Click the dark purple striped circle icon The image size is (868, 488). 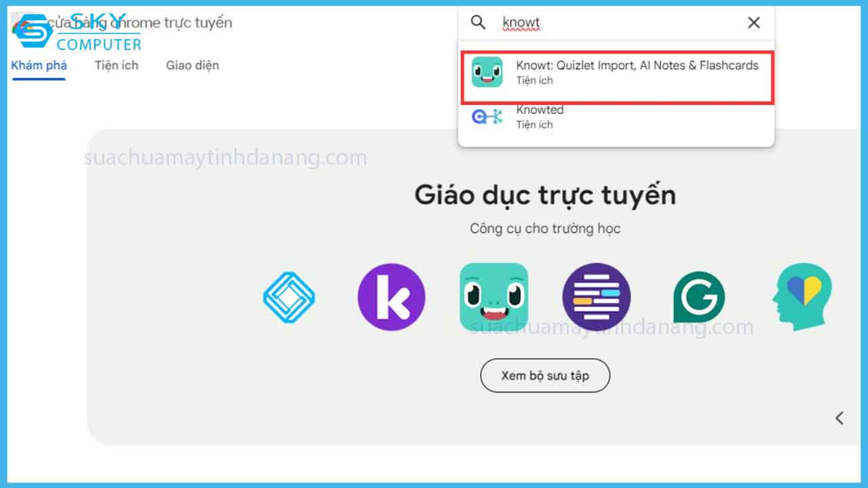[x=596, y=297]
